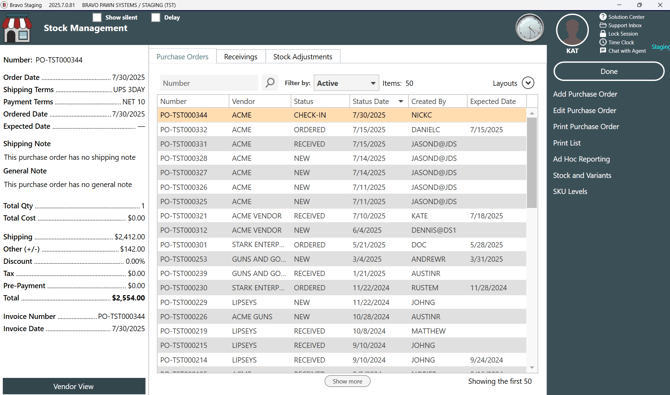The height and width of the screenshot is (395, 670).
Task: Sort by the Created By column header
Action: pyautogui.click(x=437, y=101)
